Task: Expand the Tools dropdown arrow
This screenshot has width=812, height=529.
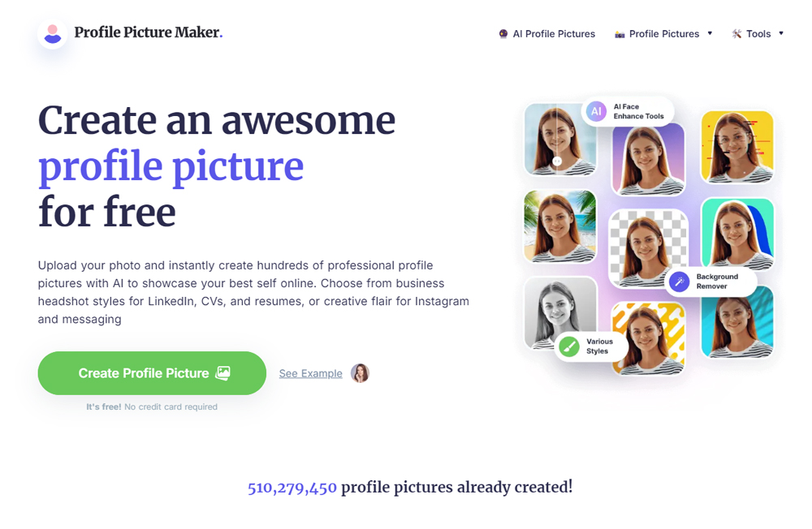Action: tap(781, 33)
